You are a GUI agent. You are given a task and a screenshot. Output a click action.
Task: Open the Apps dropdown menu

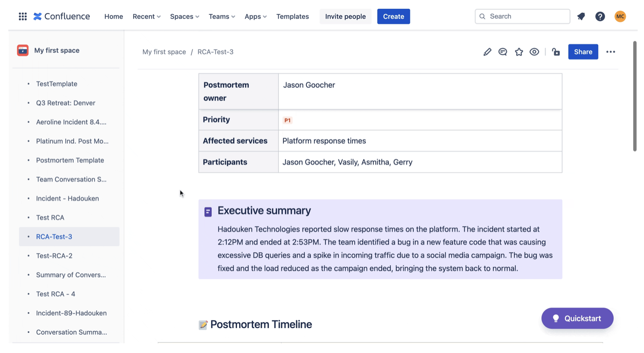255,17
